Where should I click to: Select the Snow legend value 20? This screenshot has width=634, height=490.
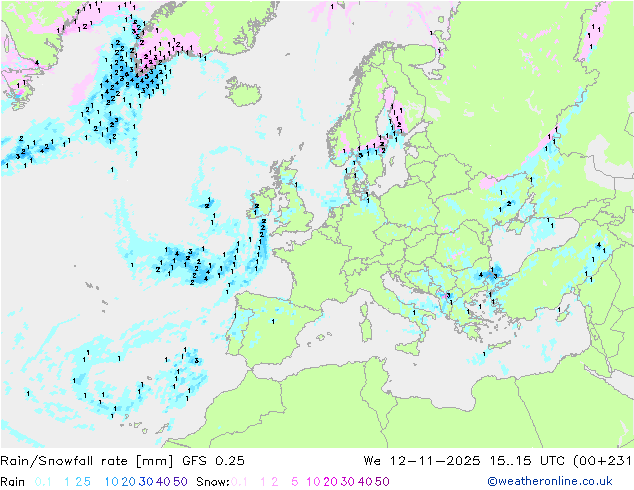(330, 482)
